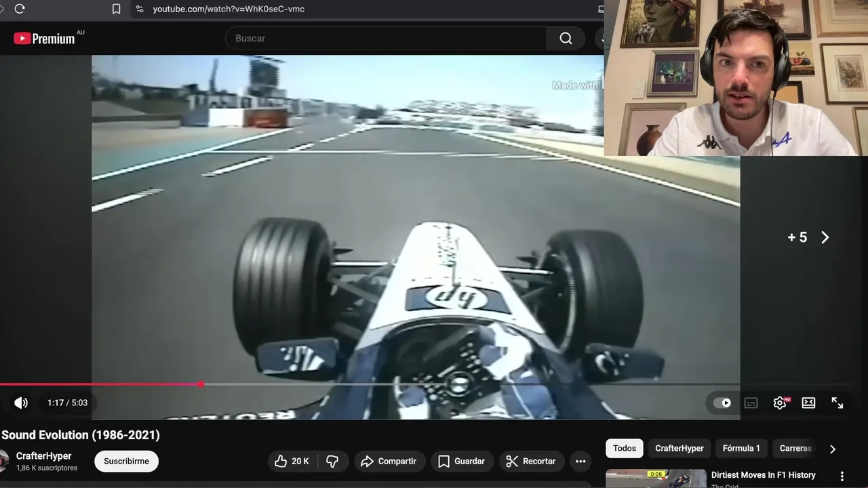Image resolution: width=868 pixels, height=488 pixels.
Task: Select the Fórmula 1 filter chip
Action: point(741,448)
